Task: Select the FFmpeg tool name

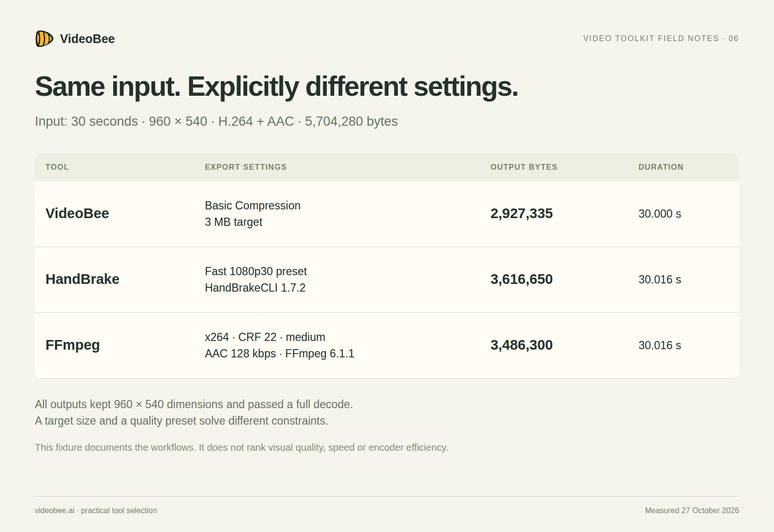Action: (73, 345)
